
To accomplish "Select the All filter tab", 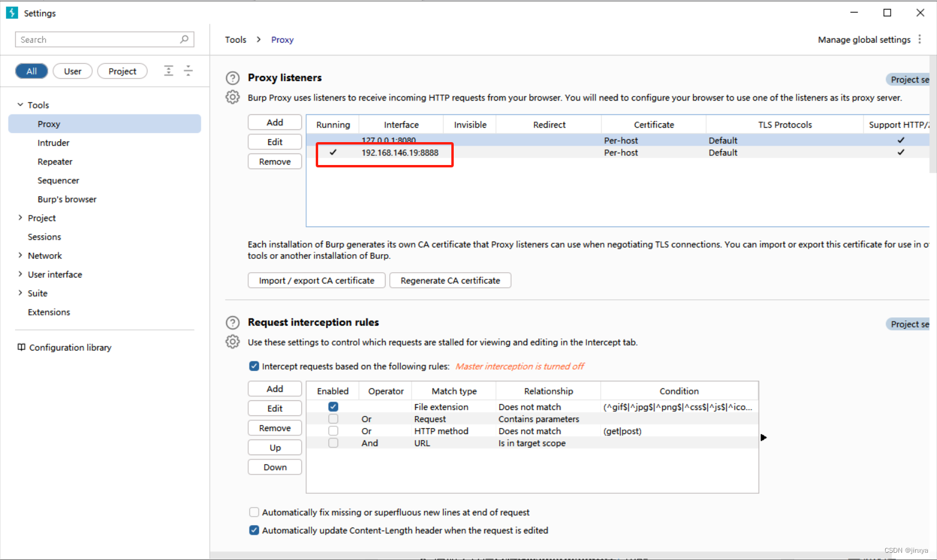I will (31, 71).
